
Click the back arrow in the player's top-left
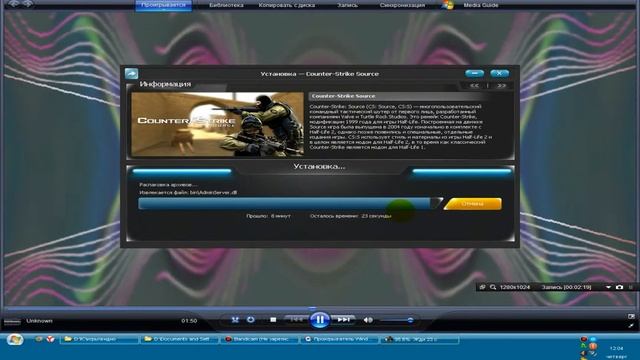tap(13, 4)
